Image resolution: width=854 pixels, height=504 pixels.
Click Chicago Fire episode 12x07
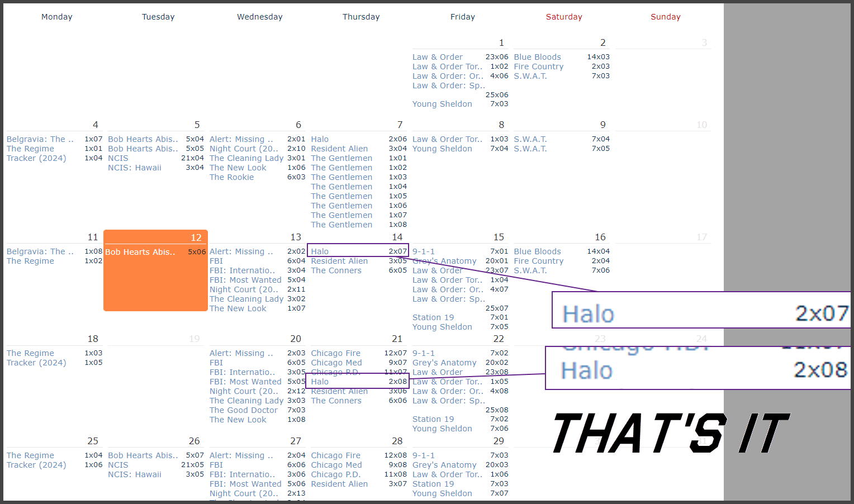click(336, 353)
